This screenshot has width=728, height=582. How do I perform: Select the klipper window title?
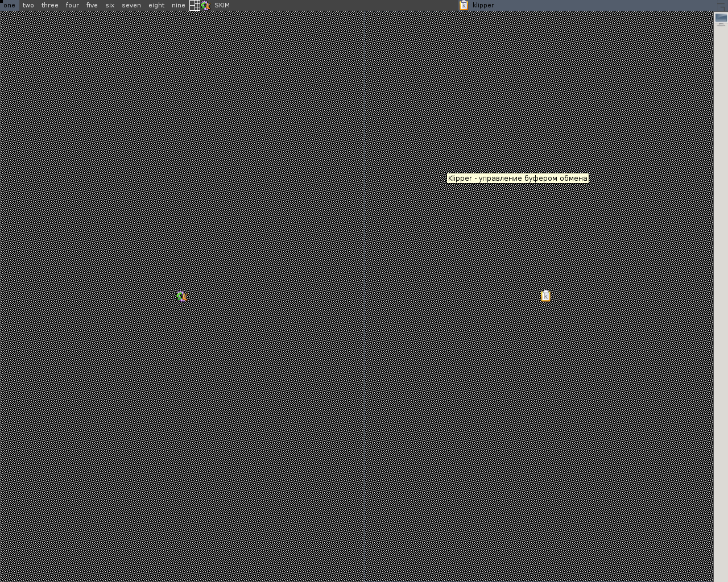[483, 5]
